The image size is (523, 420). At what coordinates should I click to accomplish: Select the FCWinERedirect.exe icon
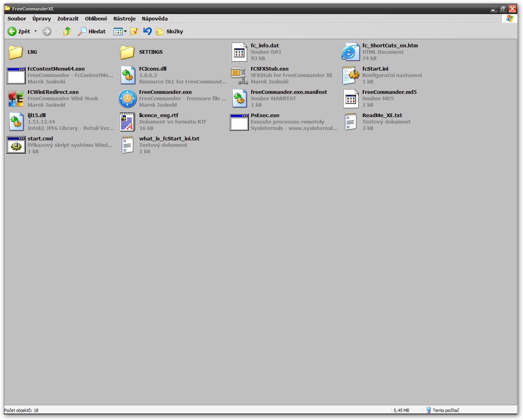coord(16,99)
